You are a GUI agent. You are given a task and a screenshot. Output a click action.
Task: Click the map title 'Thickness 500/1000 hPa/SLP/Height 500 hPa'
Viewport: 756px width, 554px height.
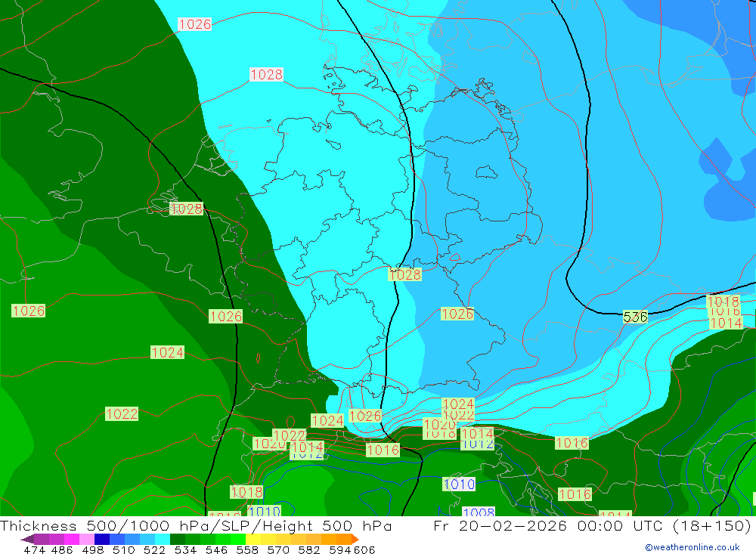point(196,525)
